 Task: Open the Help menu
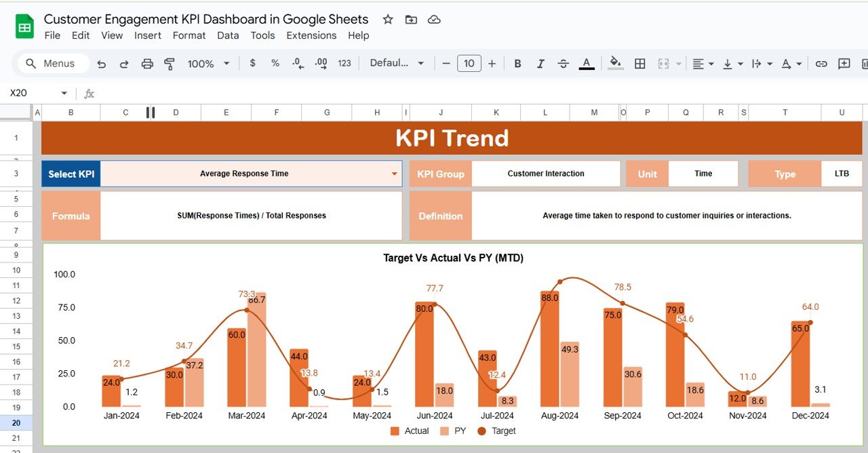[x=358, y=35]
